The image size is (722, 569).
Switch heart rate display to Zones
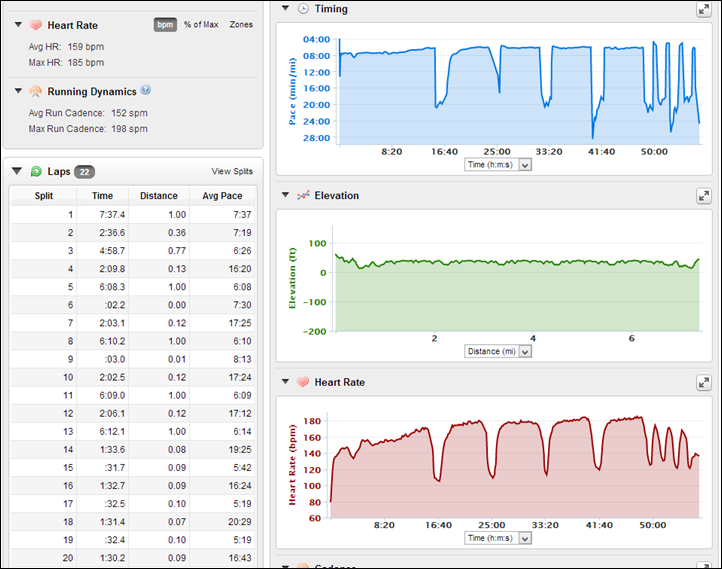point(241,24)
